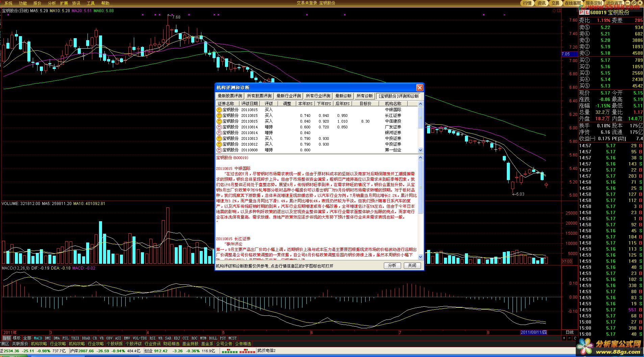Image resolution: width=644 pixels, height=357 pixels.
Task: Switch to the 所有股票评测 tab
Action: point(259,96)
